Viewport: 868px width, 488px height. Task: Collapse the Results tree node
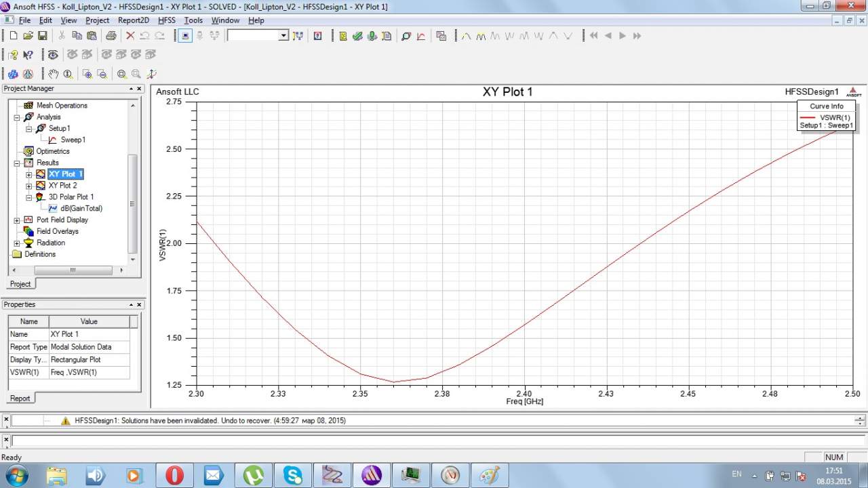point(17,163)
